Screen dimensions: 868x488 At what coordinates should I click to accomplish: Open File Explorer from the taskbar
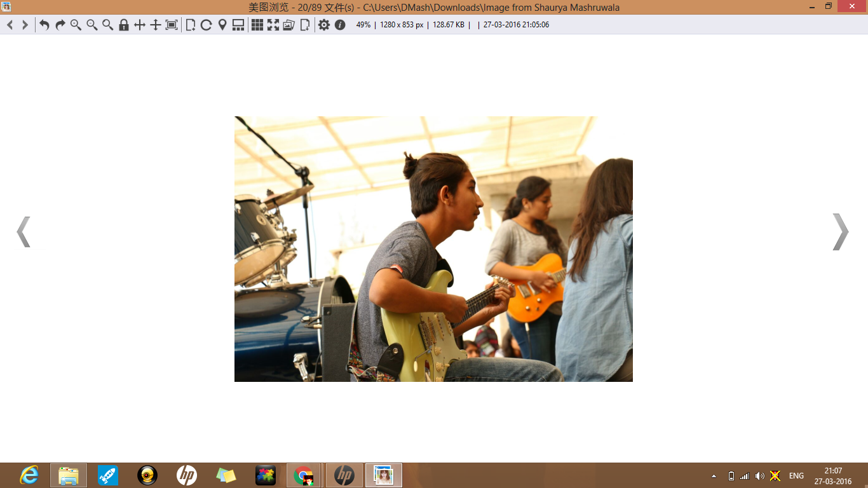tap(69, 475)
